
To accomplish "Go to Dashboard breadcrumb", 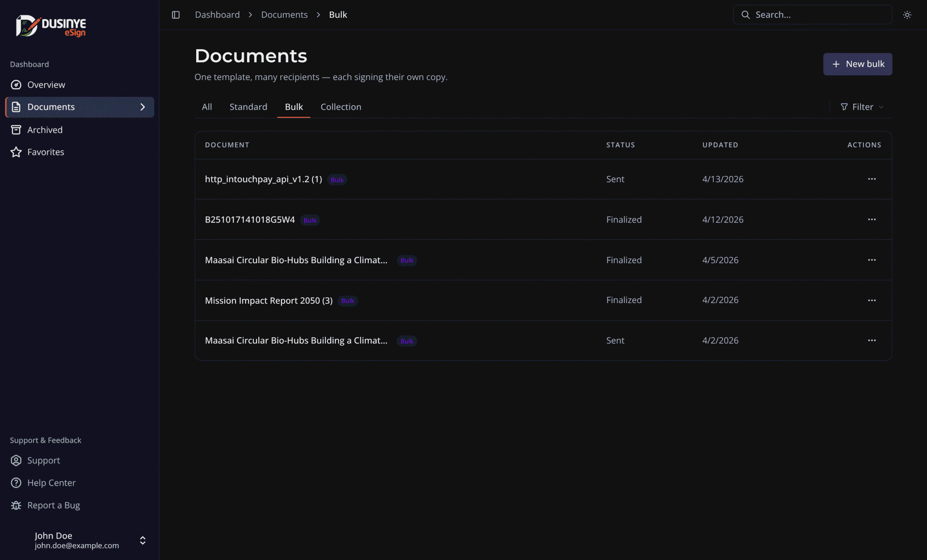I will [x=217, y=15].
